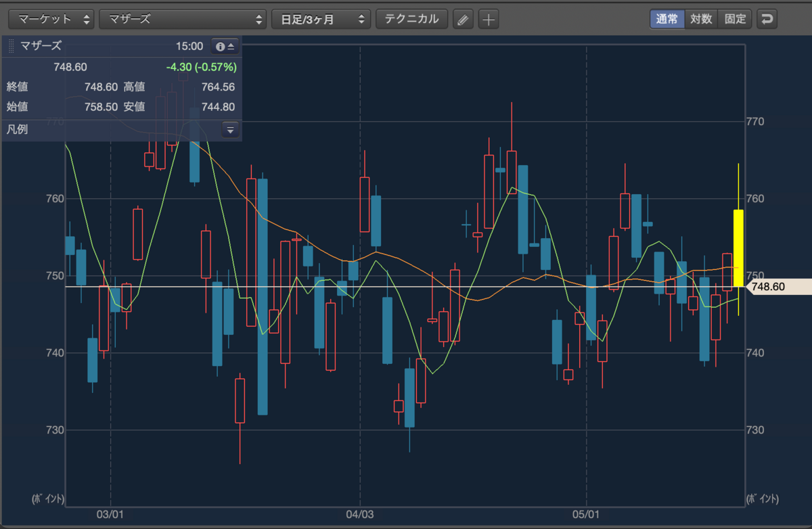This screenshot has width=812, height=529.
Task: Click the right axis 760 label
Action: pos(754,199)
